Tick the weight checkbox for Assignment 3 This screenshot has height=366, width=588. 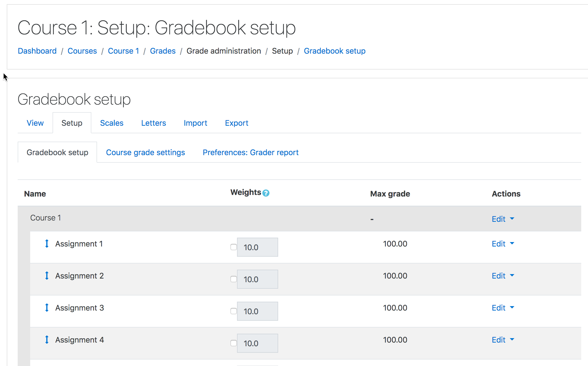[233, 311]
